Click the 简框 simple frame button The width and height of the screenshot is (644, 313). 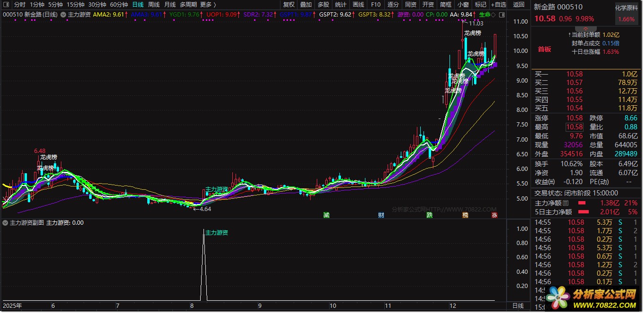(x=446, y=4)
